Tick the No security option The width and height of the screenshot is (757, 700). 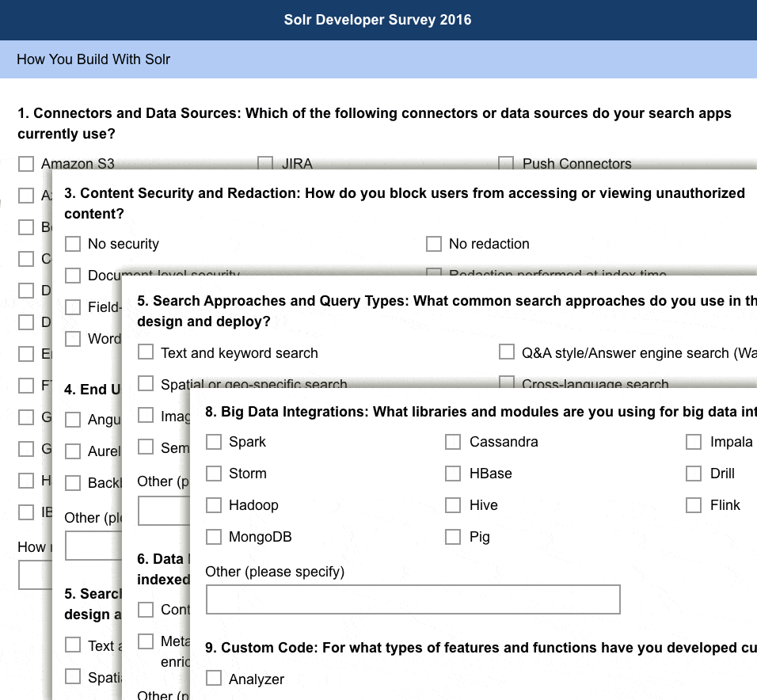pyautogui.click(x=73, y=244)
